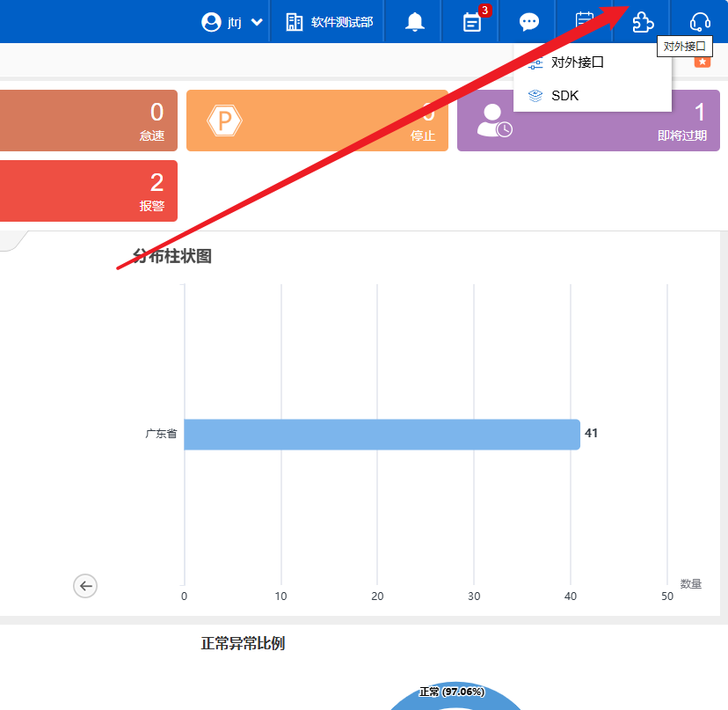Click the notification bell icon

pos(414,22)
